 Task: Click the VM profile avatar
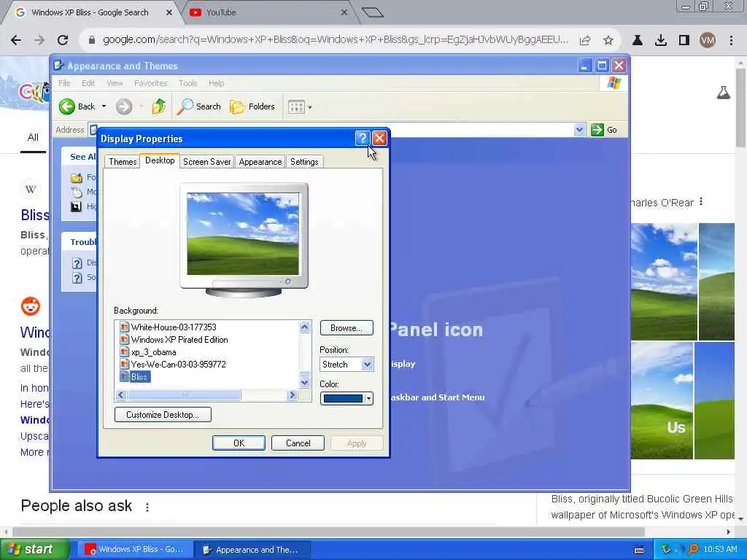(x=708, y=41)
